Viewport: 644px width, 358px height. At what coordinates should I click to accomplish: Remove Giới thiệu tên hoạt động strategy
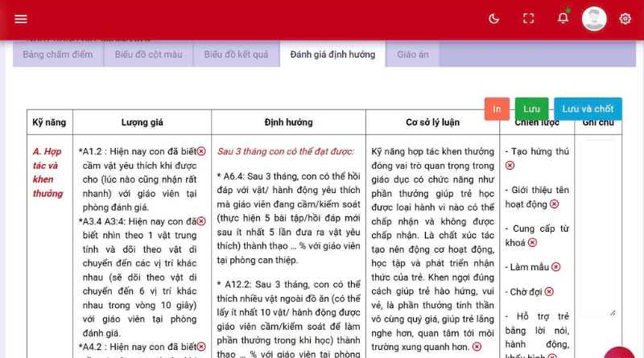pos(554,204)
